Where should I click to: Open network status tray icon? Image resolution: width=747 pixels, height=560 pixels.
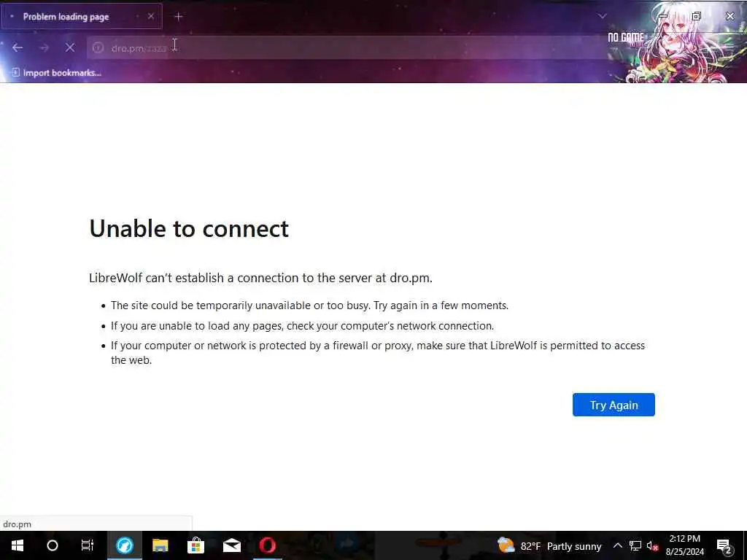click(x=635, y=545)
